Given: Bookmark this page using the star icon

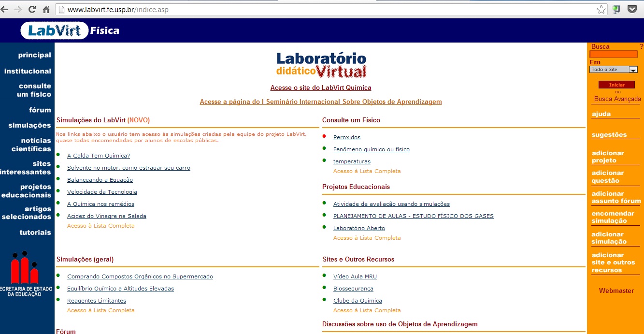Looking at the screenshot, I should coord(601,8).
